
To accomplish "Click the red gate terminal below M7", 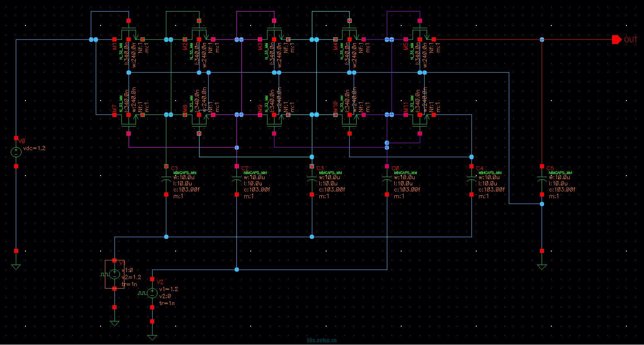I will coord(129,134).
